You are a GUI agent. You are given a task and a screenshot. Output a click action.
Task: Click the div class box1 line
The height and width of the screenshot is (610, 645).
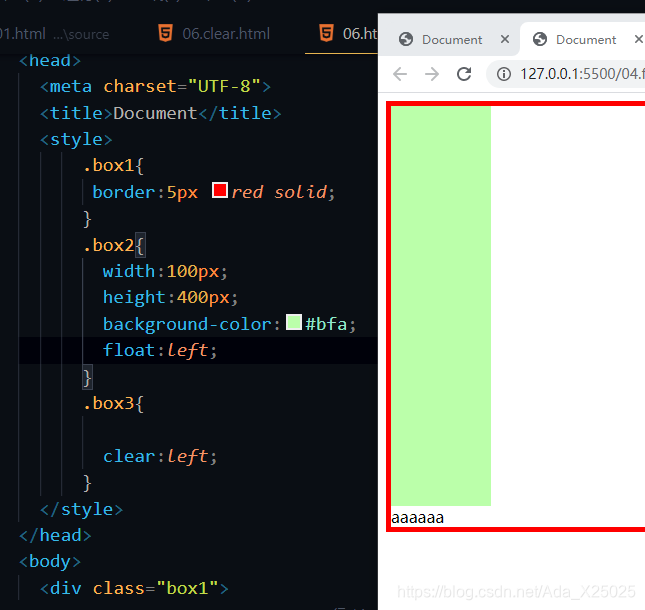[x=134, y=588]
